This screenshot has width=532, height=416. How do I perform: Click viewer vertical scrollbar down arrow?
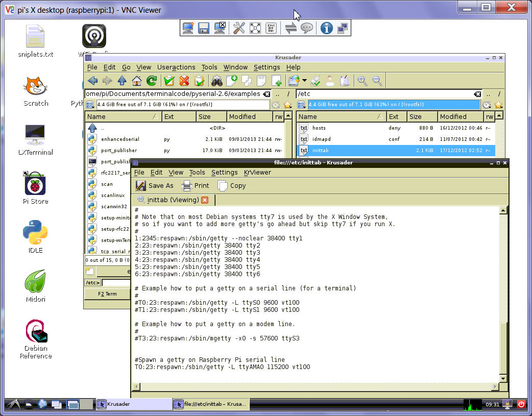[503, 378]
